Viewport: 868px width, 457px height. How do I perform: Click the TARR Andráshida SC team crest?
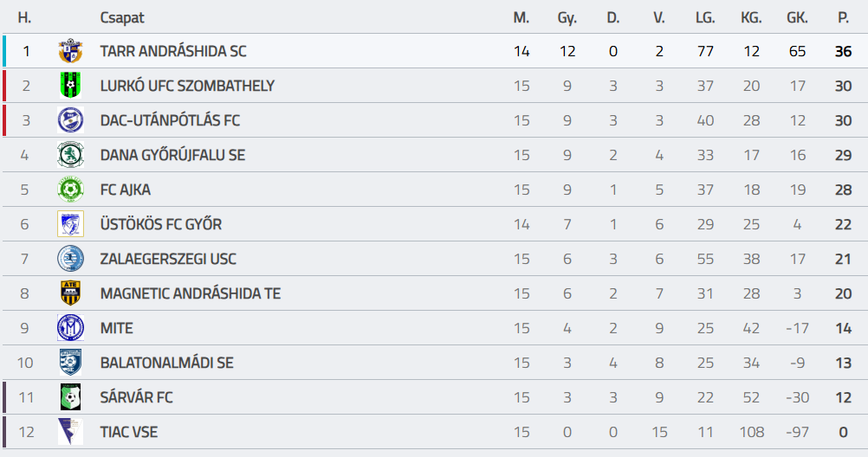[x=70, y=51]
